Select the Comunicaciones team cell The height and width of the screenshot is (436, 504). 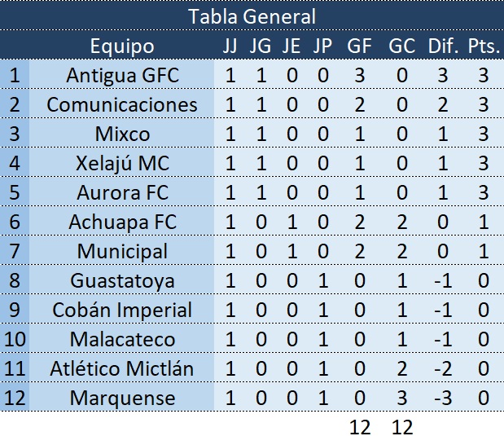coord(122,105)
